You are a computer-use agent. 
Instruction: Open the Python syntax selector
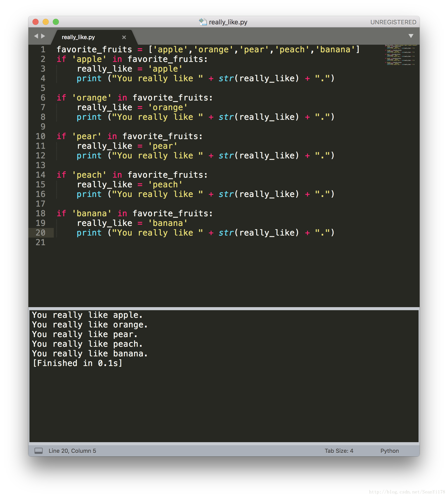[390, 451]
